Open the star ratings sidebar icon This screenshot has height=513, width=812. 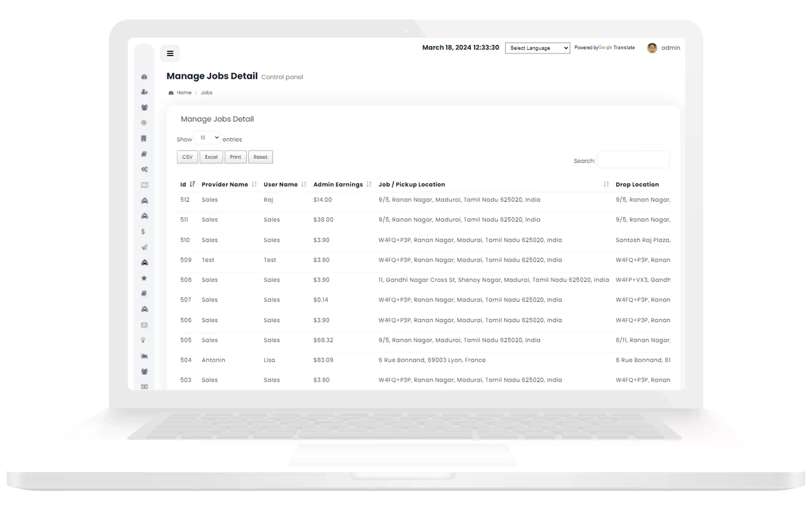click(x=144, y=278)
